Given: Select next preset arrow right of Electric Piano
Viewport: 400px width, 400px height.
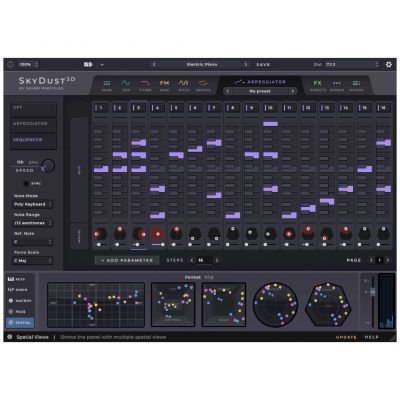Looking at the screenshot, I should (246, 64).
